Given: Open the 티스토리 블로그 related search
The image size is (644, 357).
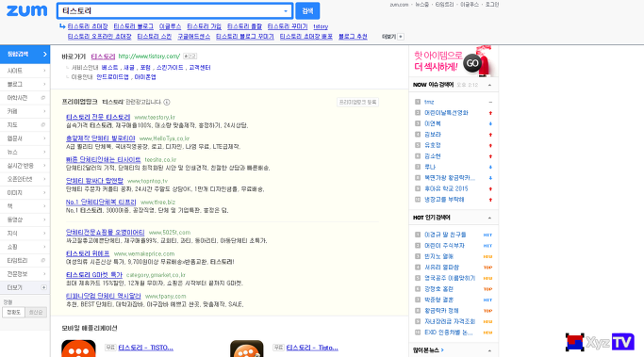Looking at the screenshot, I should [133, 26].
